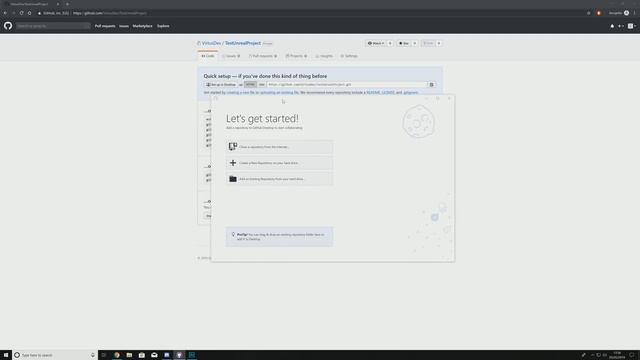Open the Action Center notifications icon

point(632,355)
